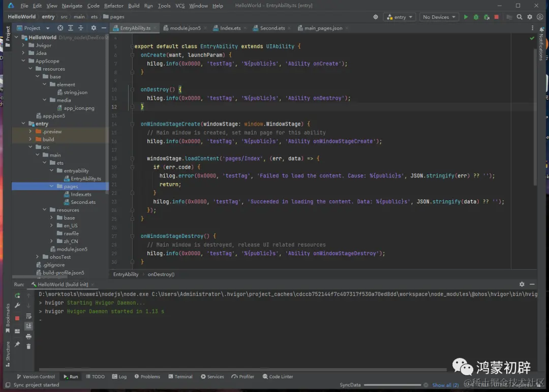Viewport: 549px width, 392px height.
Task: Click the wrench icon in Run panel
Action: click(17, 306)
